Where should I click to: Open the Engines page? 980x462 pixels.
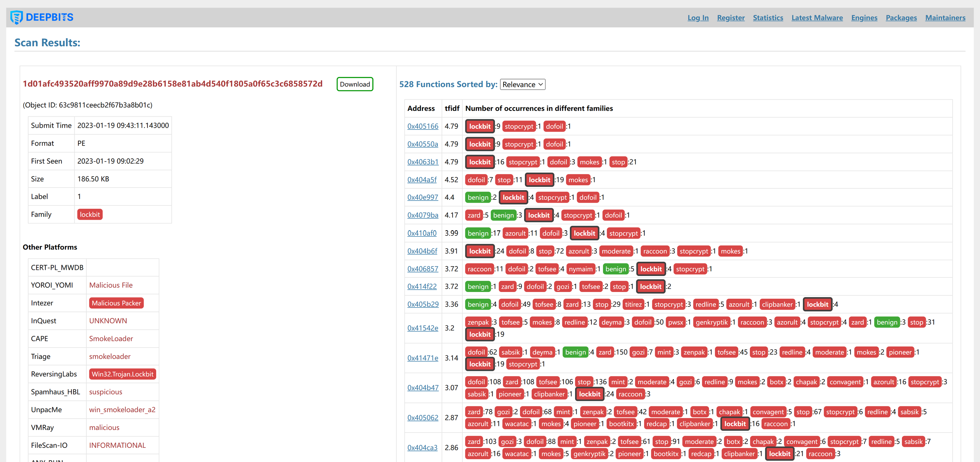tap(864, 17)
